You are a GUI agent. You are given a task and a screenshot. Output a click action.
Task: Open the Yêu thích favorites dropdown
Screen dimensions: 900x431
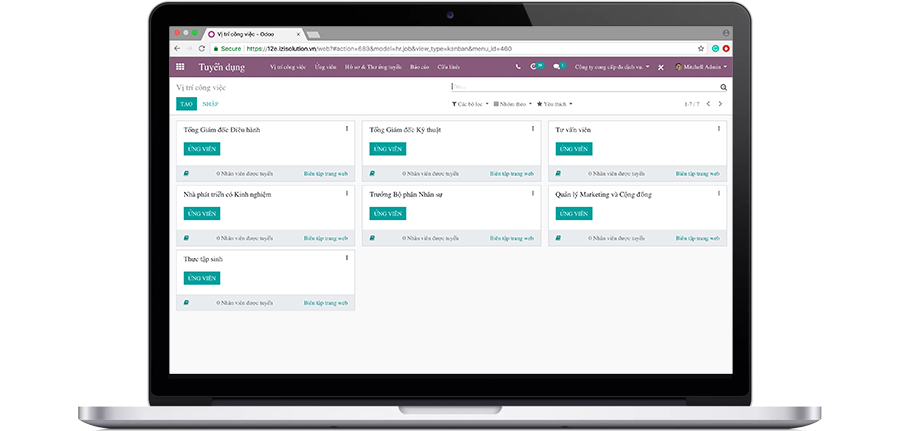[x=555, y=104]
